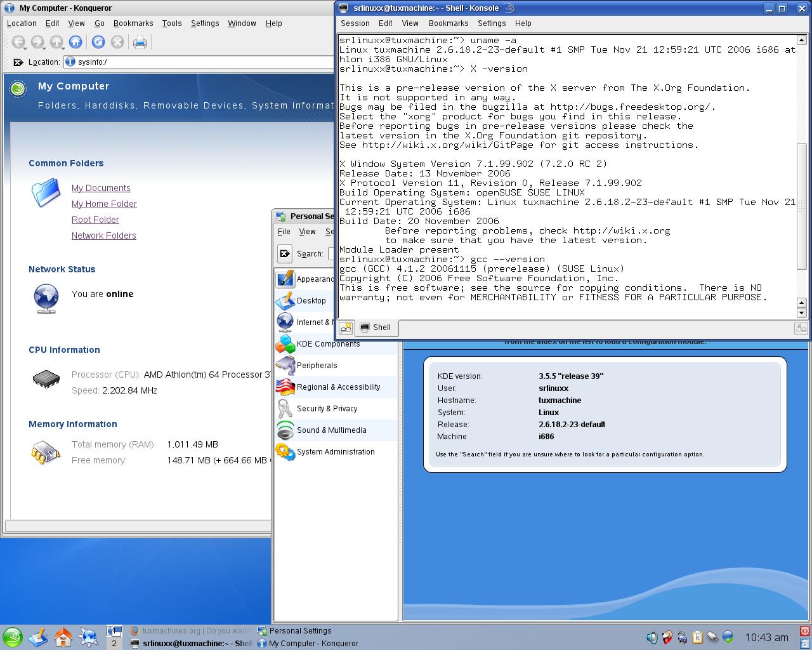Open the My Documents link

(x=101, y=188)
